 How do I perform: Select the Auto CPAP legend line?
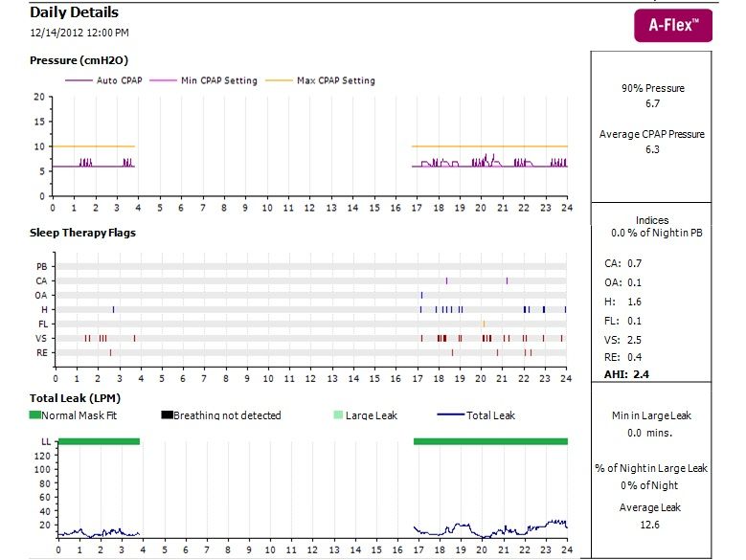pyautogui.click(x=78, y=80)
